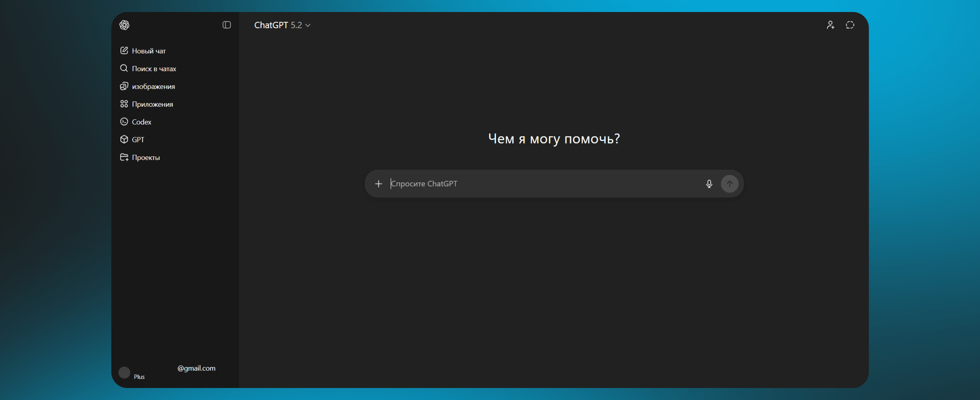The height and width of the screenshot is (400, 980).
Task: Open the account menu showing @gmail.com
Action: (196, 368)
